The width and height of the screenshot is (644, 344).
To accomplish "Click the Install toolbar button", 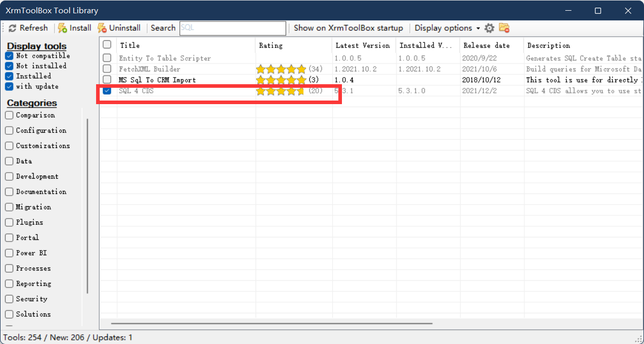I will pos(75,28).
